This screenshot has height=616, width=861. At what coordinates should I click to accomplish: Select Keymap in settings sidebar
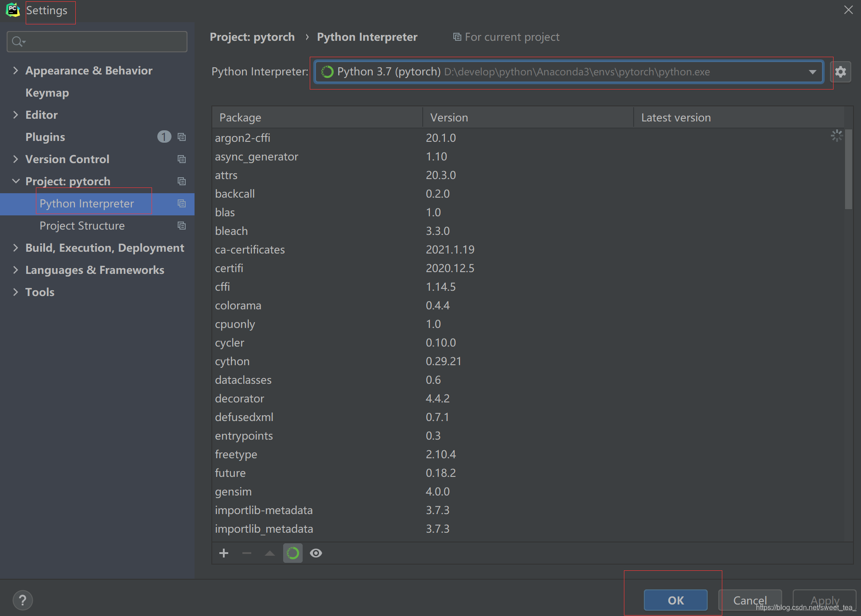click(47, 93)
